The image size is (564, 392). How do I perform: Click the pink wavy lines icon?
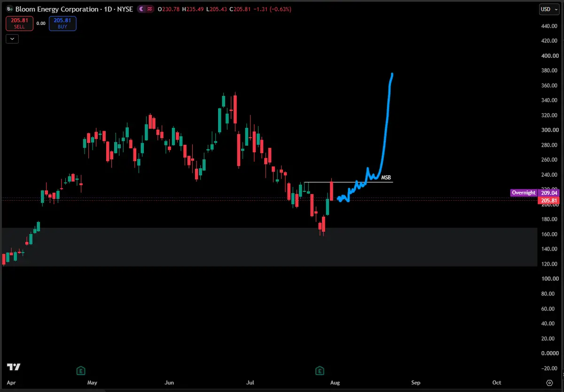click(150, 9)
